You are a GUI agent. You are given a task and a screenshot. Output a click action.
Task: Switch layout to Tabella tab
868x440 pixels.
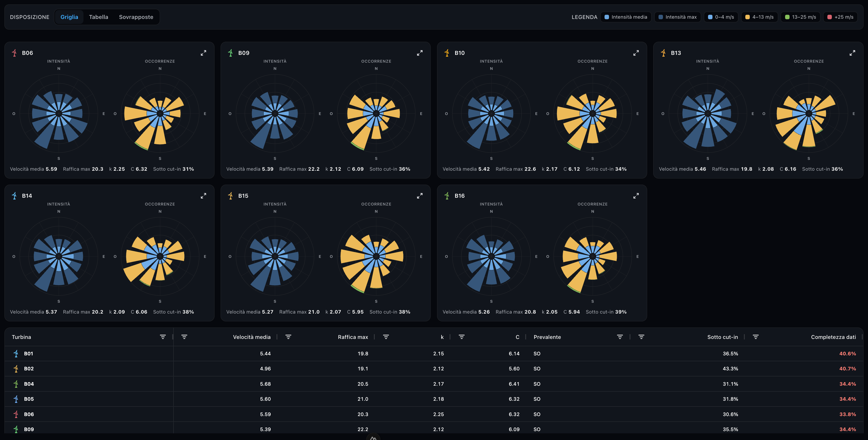coord(98,17)
